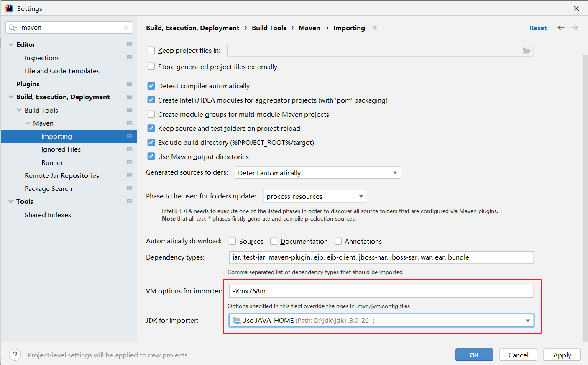The image size is (588, 365).
Task: Go back with the left arrow icon
Action: (x=561, y=28)
